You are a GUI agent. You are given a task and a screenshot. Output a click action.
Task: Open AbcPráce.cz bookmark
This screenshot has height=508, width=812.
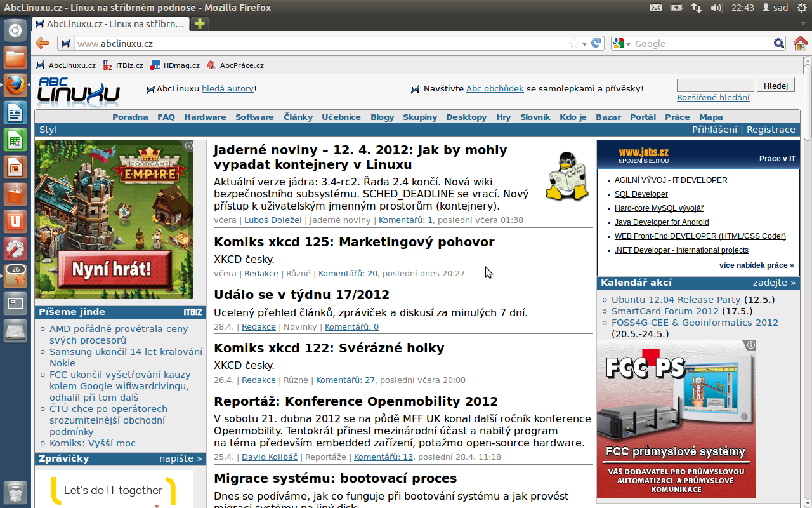pos(235,65)
